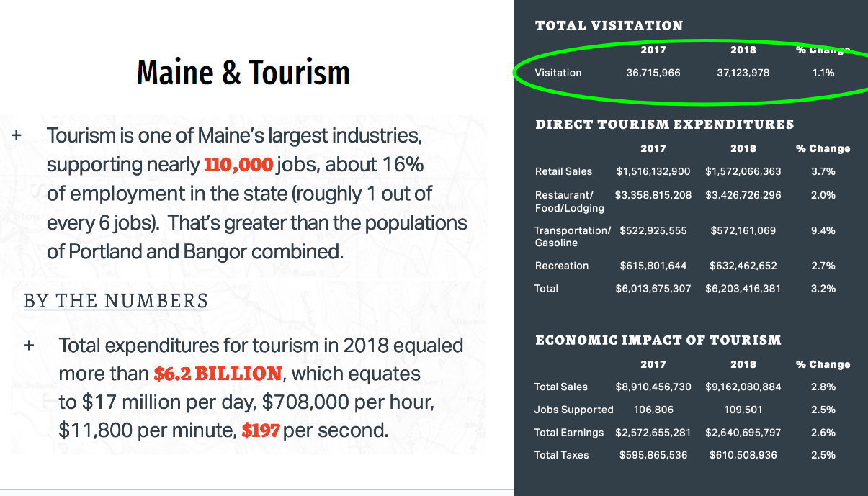Select the red '$6.2 BILLION' text
Viewport: 868px width, 496px height.
coord(218,374)
